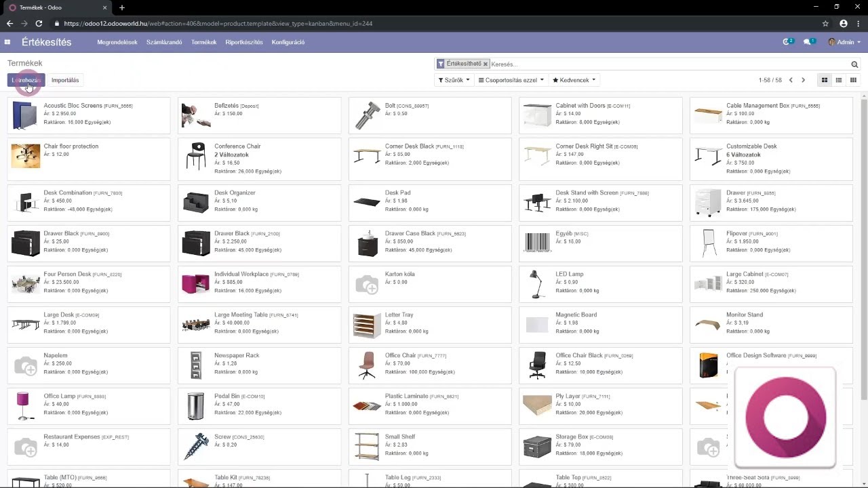Open the Karton kóla product
The width and height of the screenshot is (868, 488).
point(430,283)
